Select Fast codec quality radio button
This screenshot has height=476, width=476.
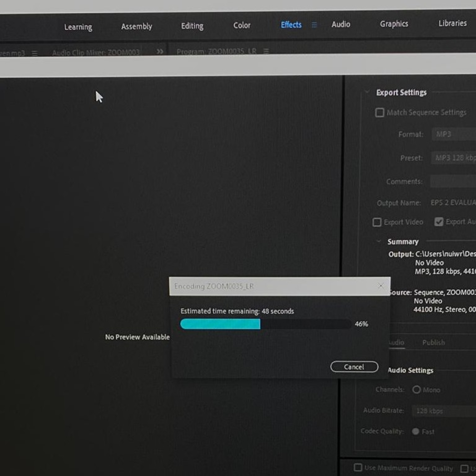click(415, 431)
